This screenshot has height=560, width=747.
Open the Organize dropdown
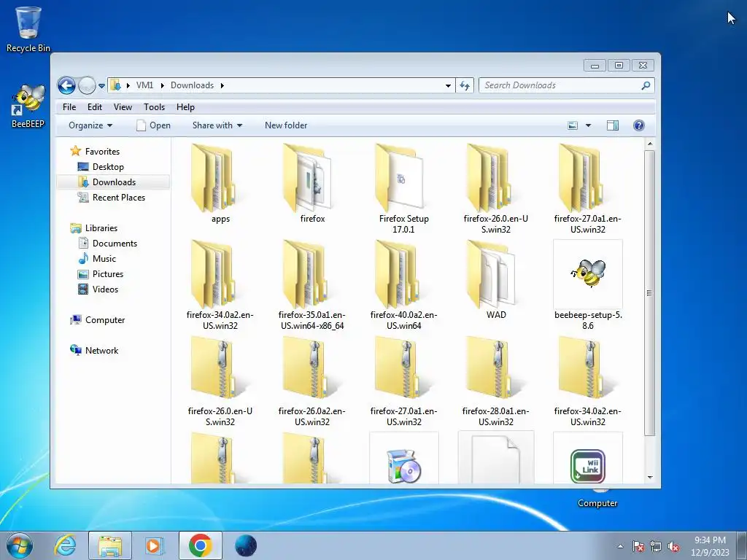point(90,125)
